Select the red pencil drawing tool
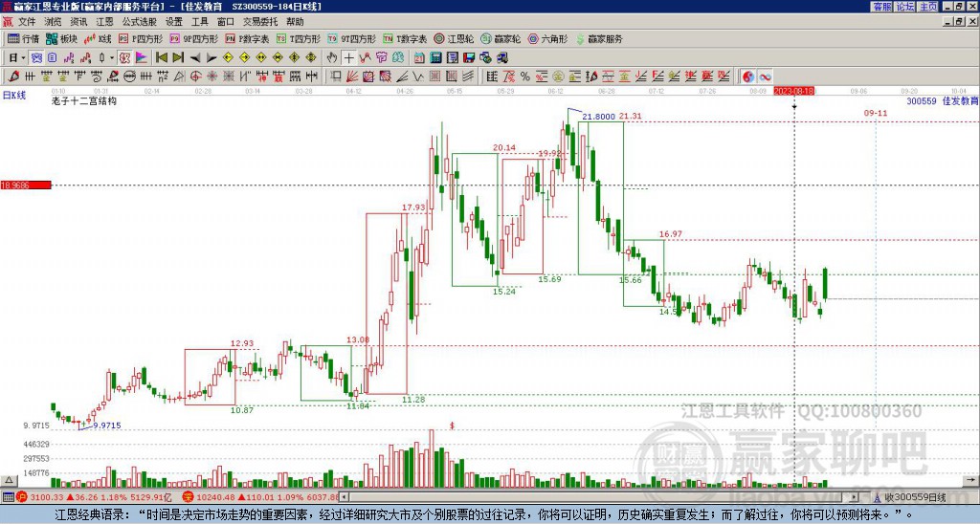980x524 pixels. click(13, 76)
